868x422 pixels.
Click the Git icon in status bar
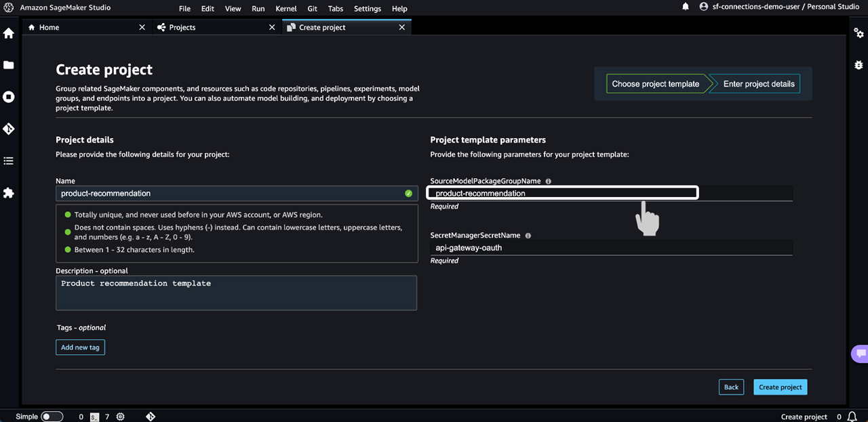[151, 417]
